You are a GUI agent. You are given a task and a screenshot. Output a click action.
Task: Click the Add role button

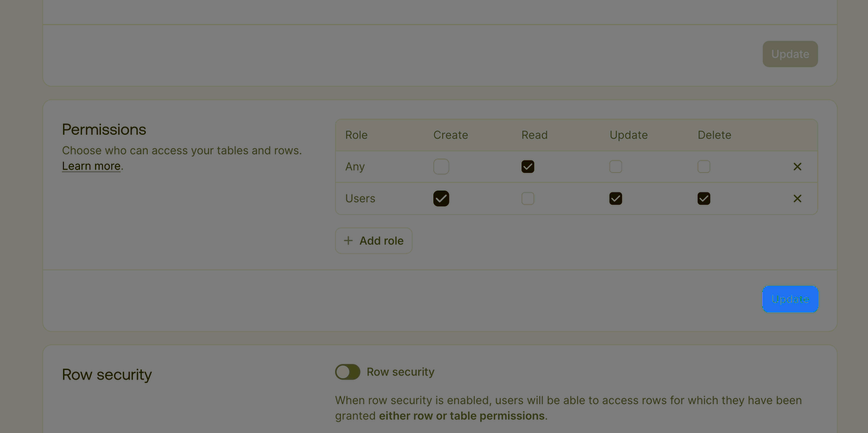[373, 240]
